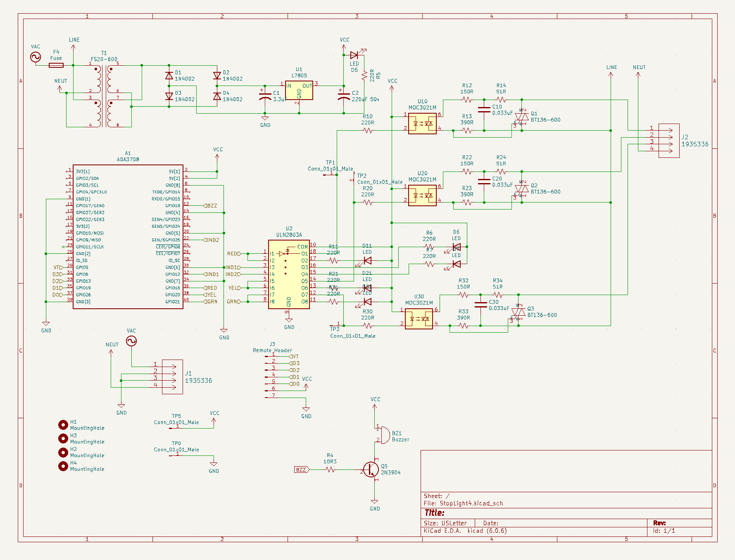Click the File: StopLight4.kicad_sch text
This screenshot has width=735, height=560.
pos(463,503)
